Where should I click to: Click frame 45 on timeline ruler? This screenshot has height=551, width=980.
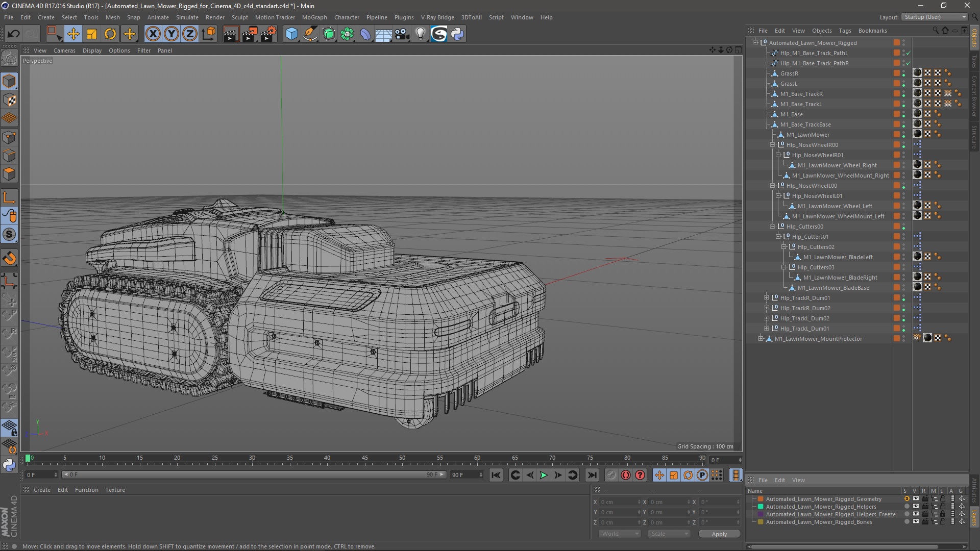click(364, 459)
